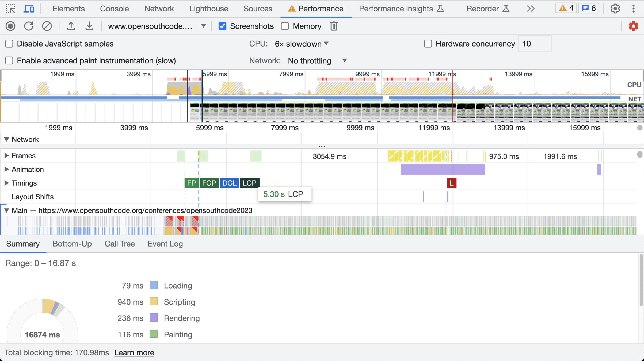The image size is (644, 361).
Task: Click the upload profile icon
Action: click(71, 26)
